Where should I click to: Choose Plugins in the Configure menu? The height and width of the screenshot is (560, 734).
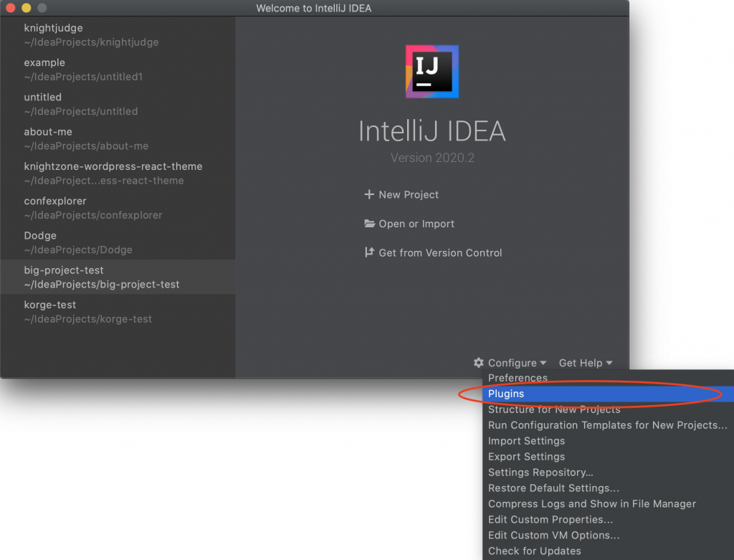point(608,394)
